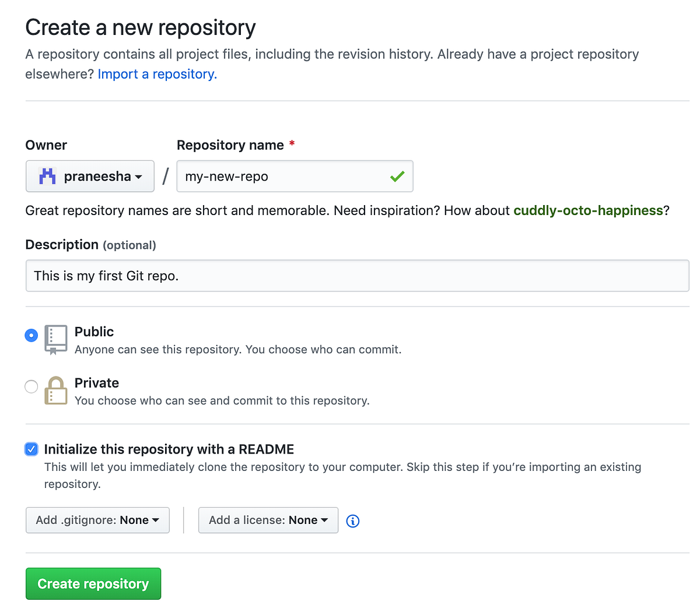The width and height of the screenshot is (700, 612).
Task: Open the license info tooltip icon
Action: click(x=352, y=521)
